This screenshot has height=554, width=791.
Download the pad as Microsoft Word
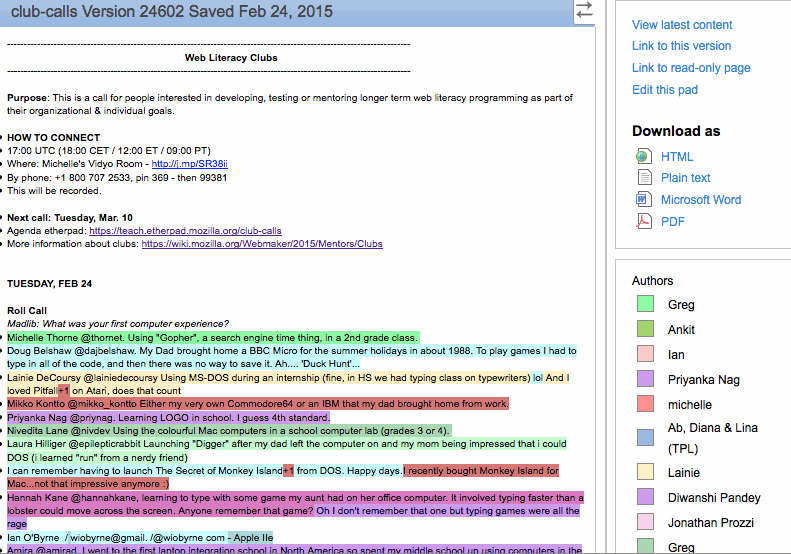(x=701, y=200)
